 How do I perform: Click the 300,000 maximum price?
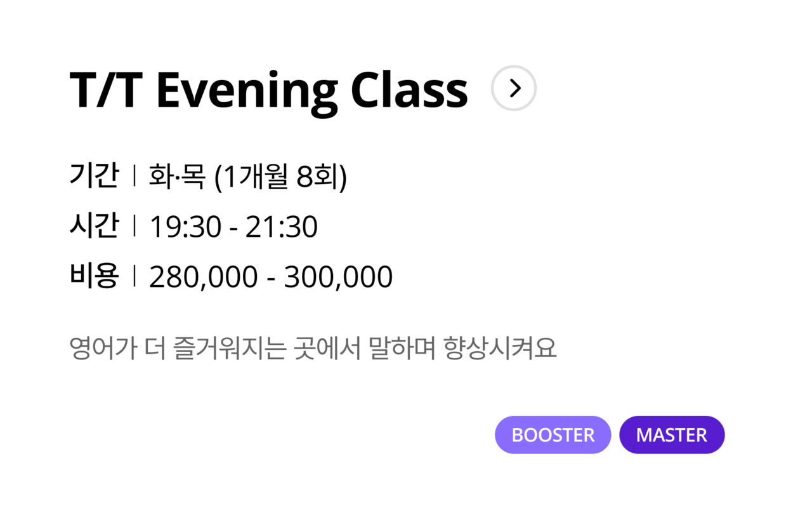pyautogui.click(x=338, y=277)
